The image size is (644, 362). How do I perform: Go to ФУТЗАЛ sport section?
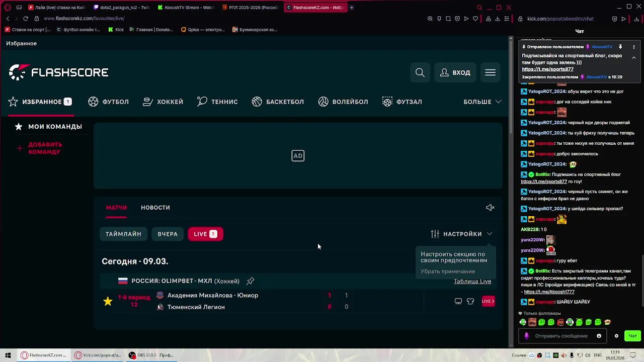tap(402, 102)
